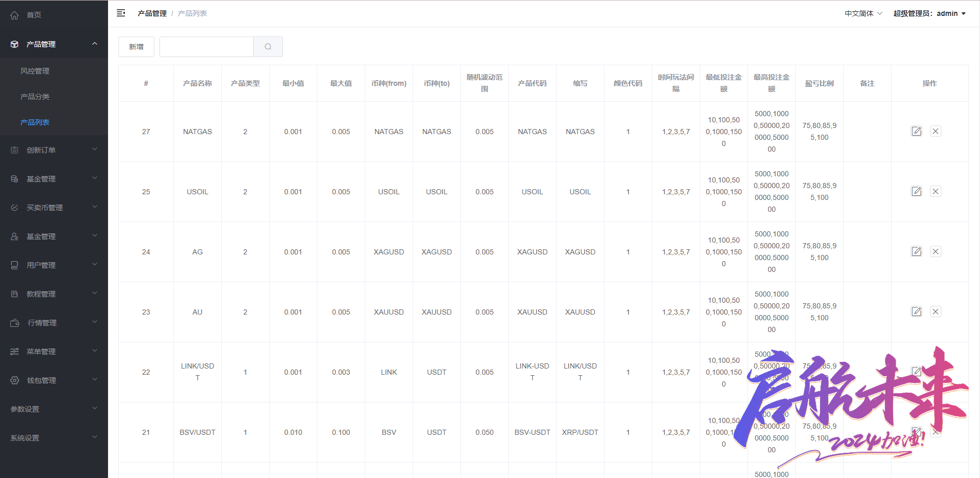This screenshot has width=980, height=478.
Task: Collapse the sidebar with the hamburger icon
Action: pos(121,13)
